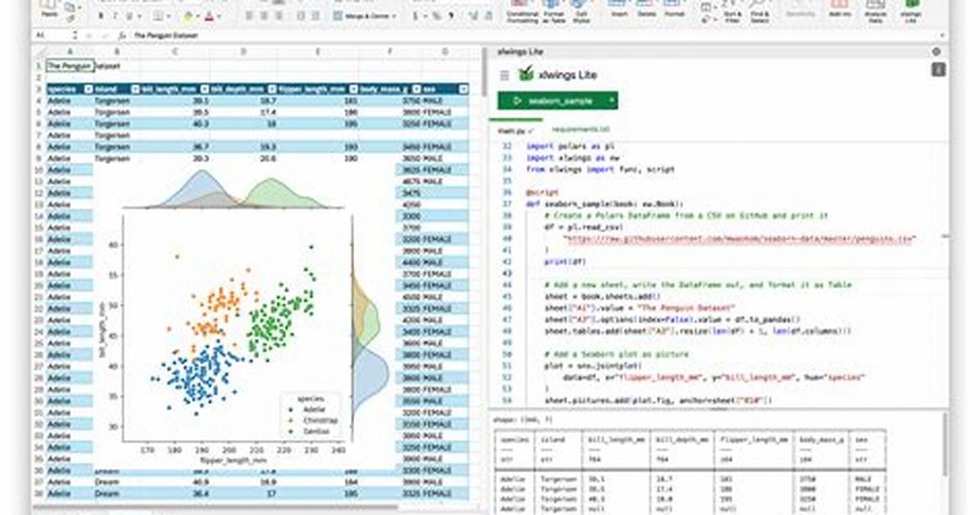The width and height of the screenshot is (980, 515).
Task: Open the bill_depth_mm column filter dropdown
Action: pyautogui.click(x=271, y=89)
